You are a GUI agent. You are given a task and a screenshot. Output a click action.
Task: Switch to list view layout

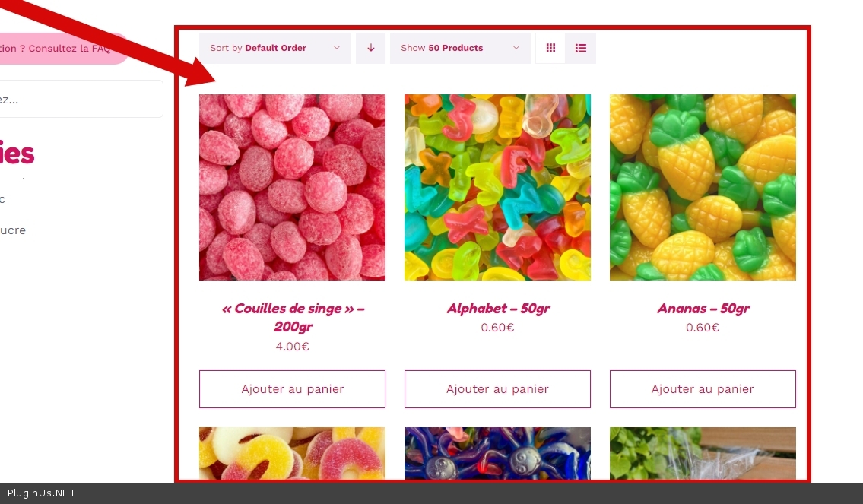pos(581,48)
